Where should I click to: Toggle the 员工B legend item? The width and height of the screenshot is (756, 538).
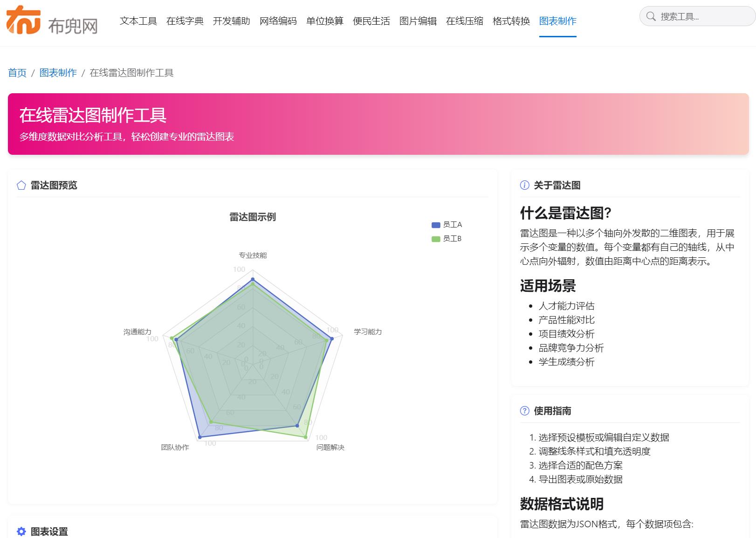tap(447, 239)
